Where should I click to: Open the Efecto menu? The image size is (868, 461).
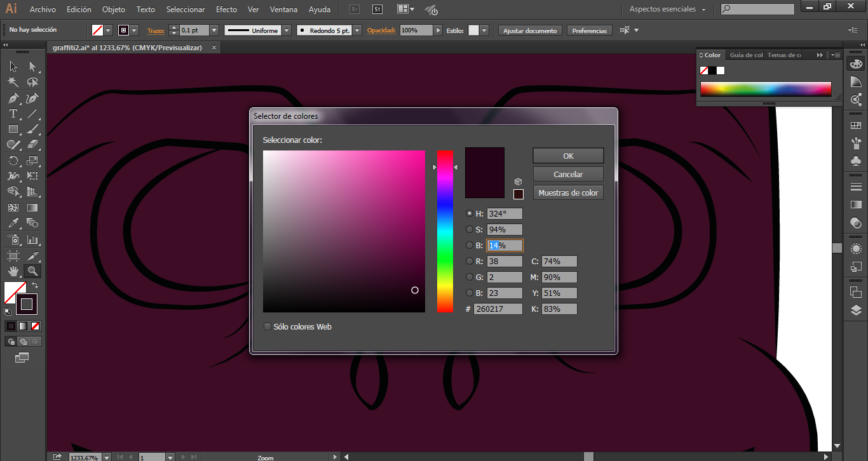[226, 10]
